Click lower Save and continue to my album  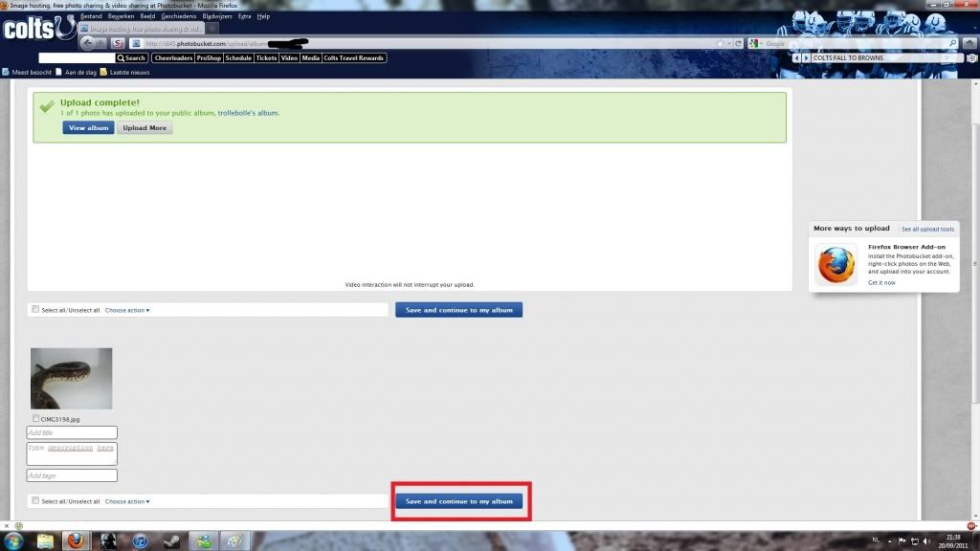[458, 501]
